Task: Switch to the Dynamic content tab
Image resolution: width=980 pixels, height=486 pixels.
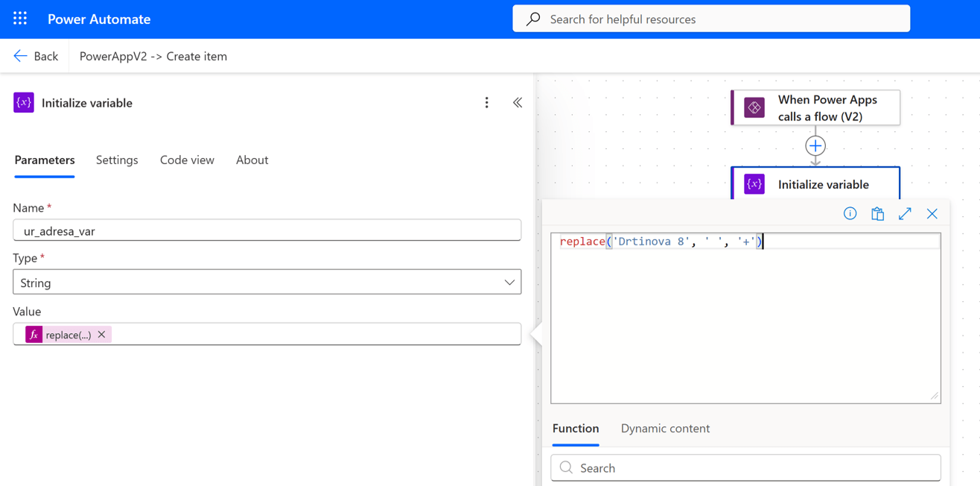Action: 665,429
